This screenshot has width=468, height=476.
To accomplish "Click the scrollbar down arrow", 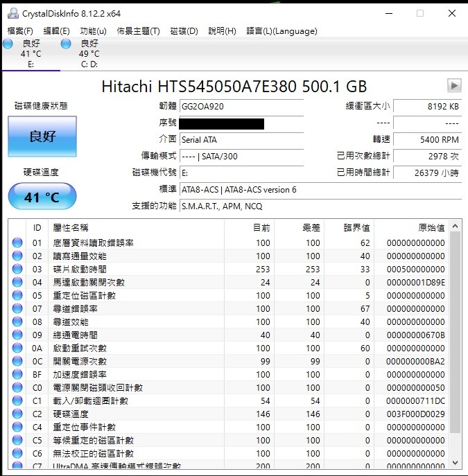I will [x=455, y=463].
